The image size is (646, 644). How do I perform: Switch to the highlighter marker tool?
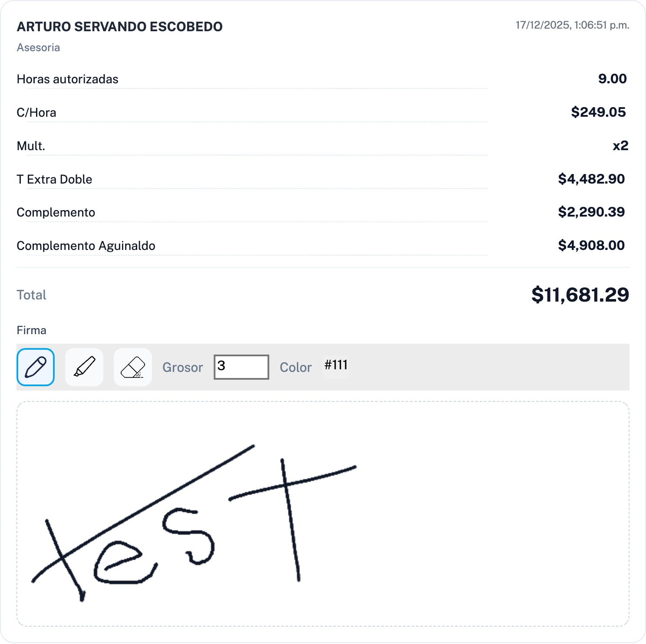[x=84, y=367]
